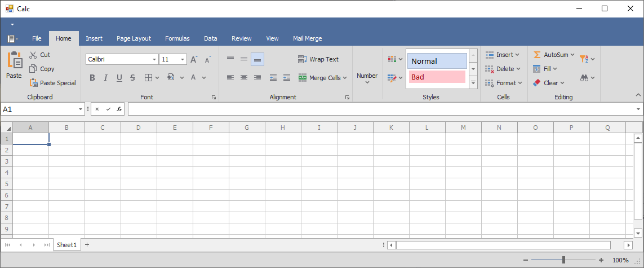
Task: Open the Name Box dropdown arrow
Action: click(81, 109)
